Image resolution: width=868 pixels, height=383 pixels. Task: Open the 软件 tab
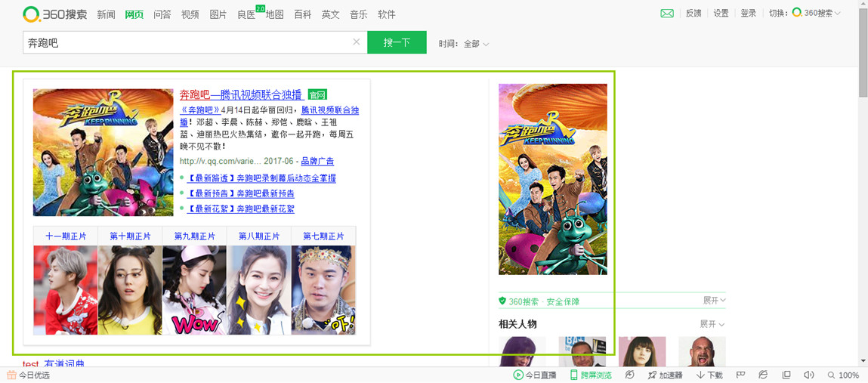[x=386, y=15]
